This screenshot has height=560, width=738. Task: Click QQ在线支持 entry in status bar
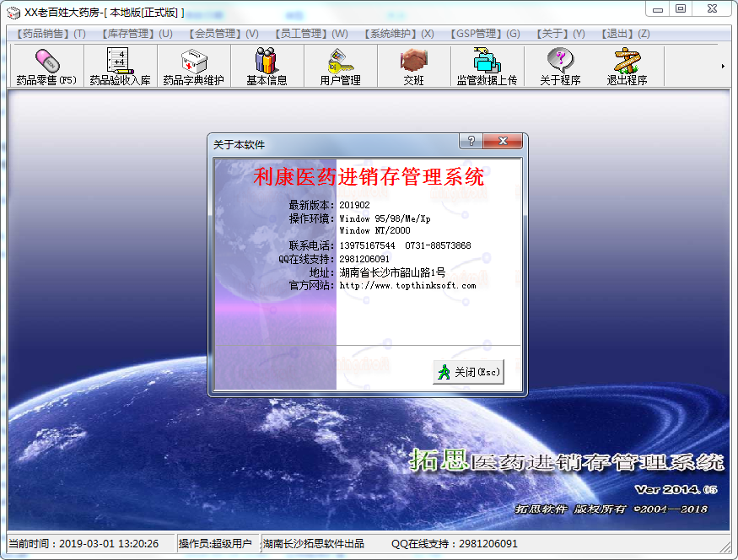(x=455, y=544)
